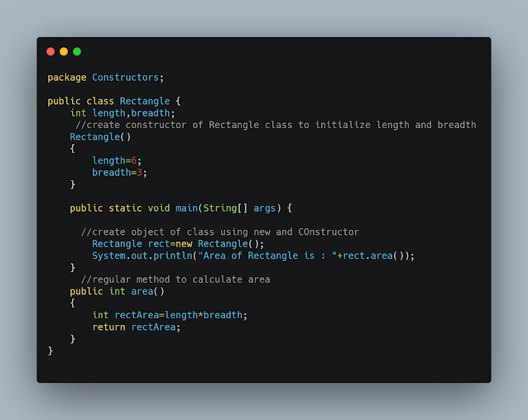Click the comment mentioning 'COnstructor'

[220, 232]
